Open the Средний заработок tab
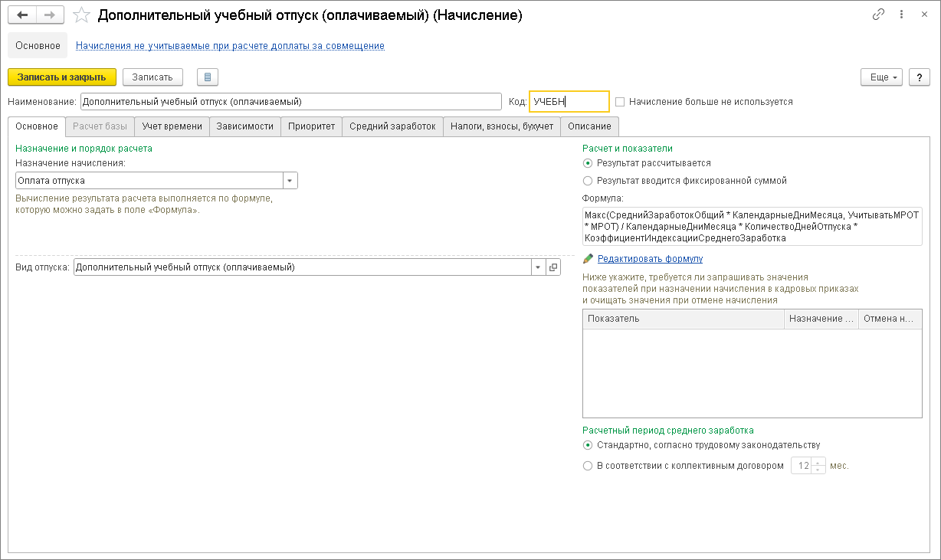The width and height of the screenshot is (941, 560). click(392, 126)
